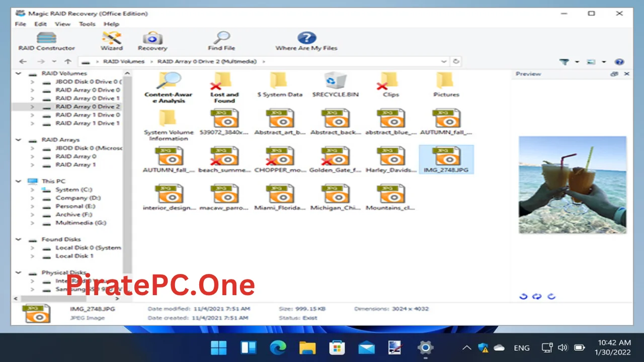This screenshot has width=644, height=362.
Task: Open the Tools menu
Action: pyautogui.click(x=87, y=24)
